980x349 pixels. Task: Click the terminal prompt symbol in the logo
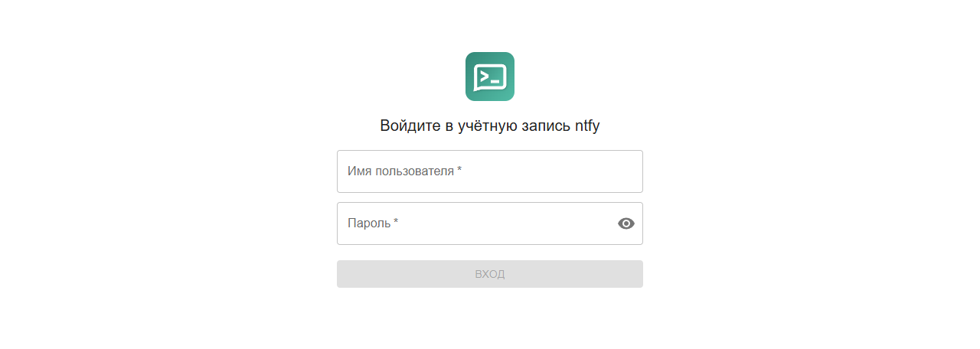[x=484, y=76]
